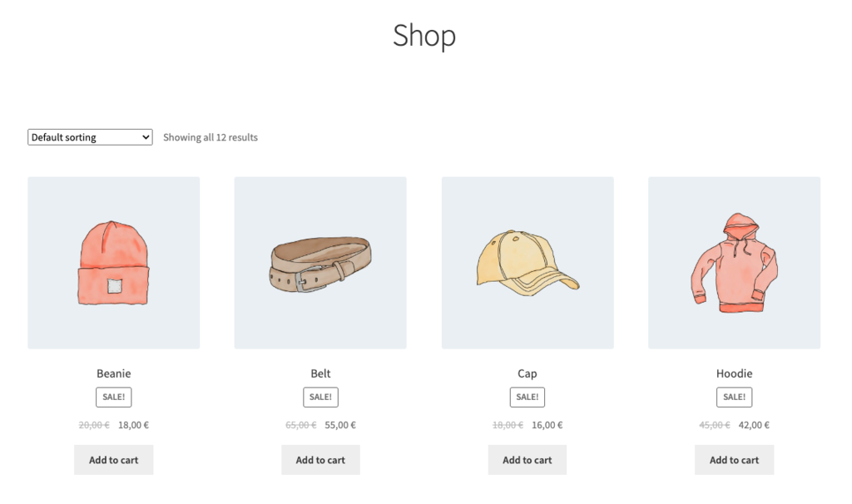
Task: View the Cap product image
Action: [527, 262]
